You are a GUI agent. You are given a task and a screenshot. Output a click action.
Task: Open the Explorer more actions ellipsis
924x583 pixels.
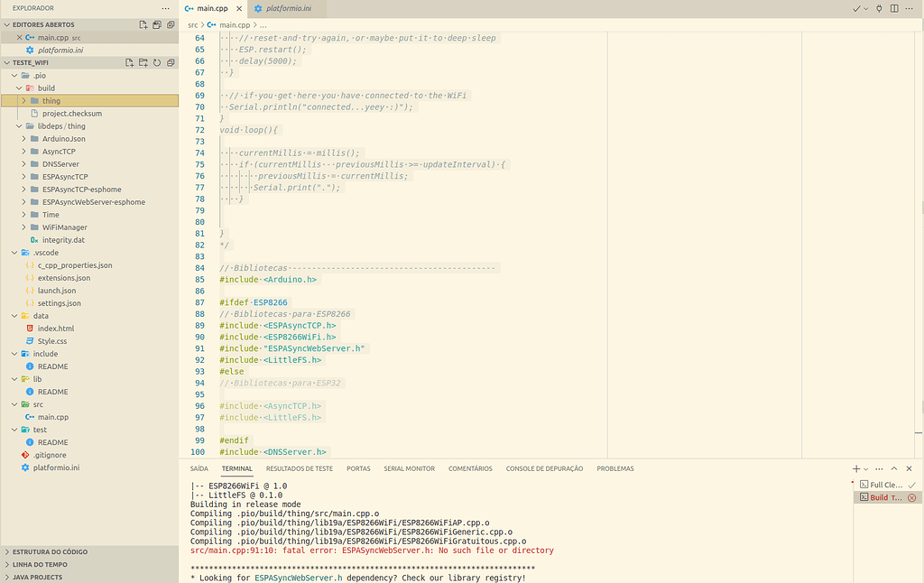pos(166,8)
